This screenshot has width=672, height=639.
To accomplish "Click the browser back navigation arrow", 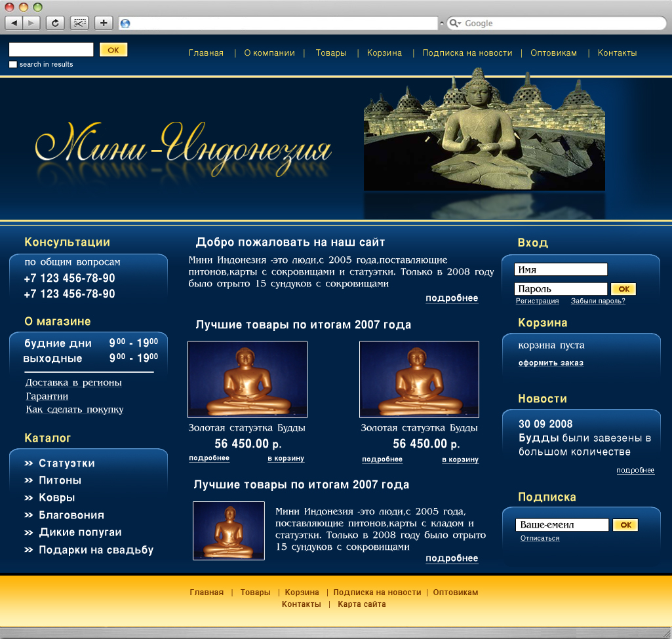I will pos(14,22).
